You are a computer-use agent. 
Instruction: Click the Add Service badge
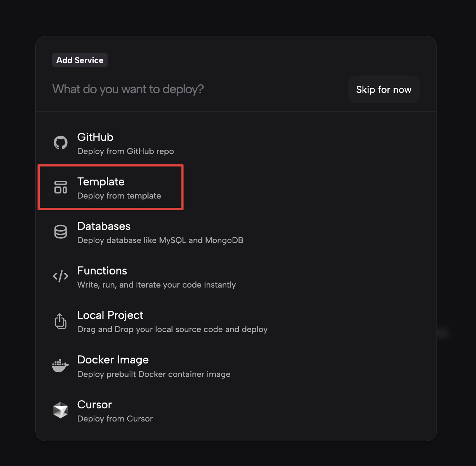(80, 60)
